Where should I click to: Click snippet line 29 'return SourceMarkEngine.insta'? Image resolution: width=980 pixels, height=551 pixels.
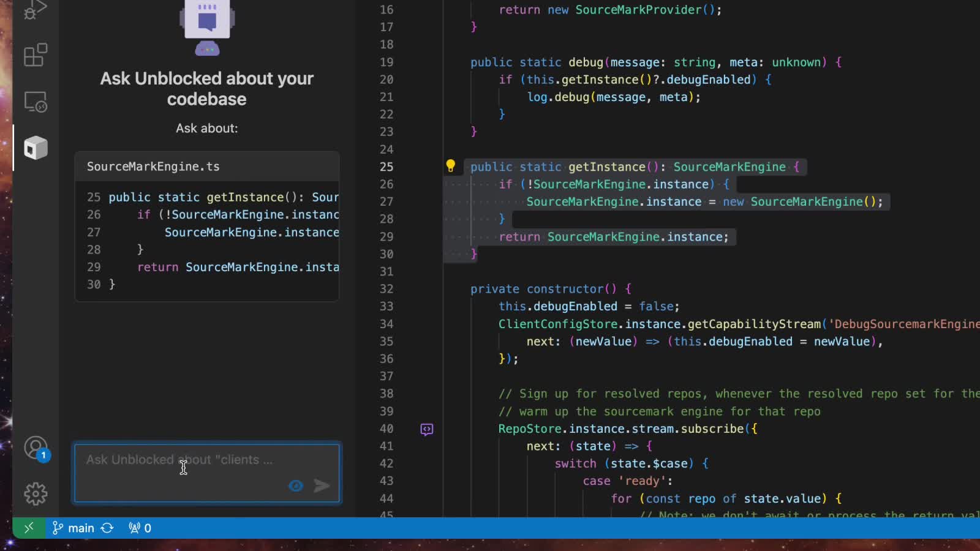tap(238, 267)
